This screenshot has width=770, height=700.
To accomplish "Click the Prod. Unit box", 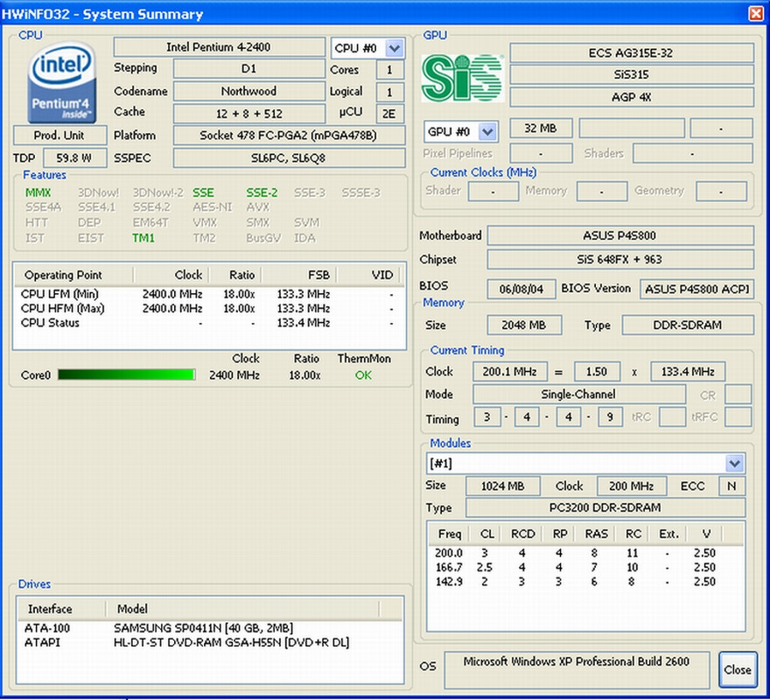I will (59, 135).
